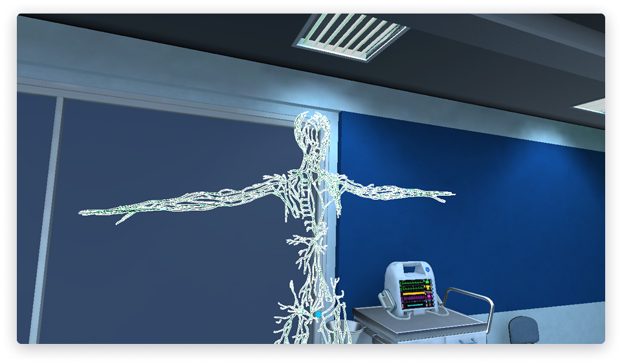Click the blue round button on the defibrillator
Image resolution: width=622 pixels, height=364 pixels.
coord(428,270)
